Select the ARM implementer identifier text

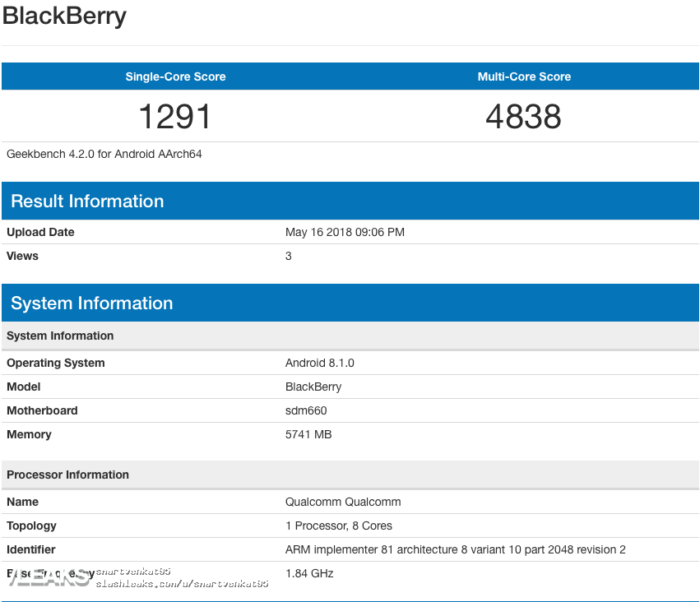pos(455,549)
